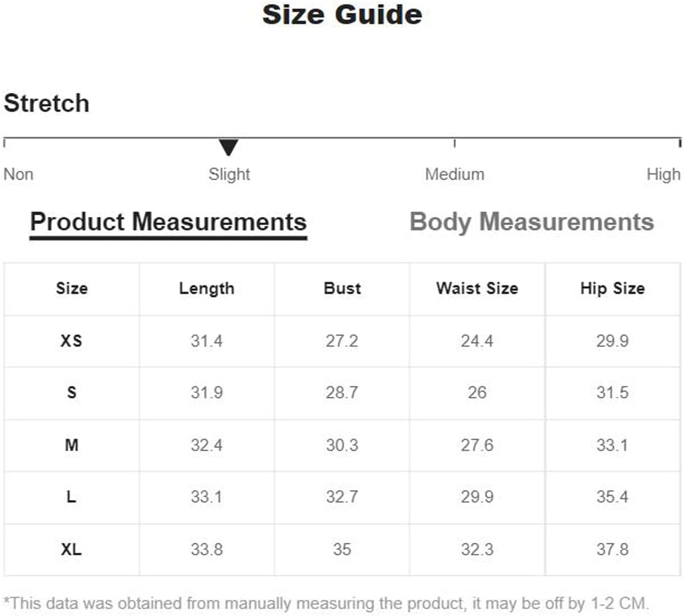Viewport: 684px width, 616px height.
Task: Click the High stretch label
Action: [663, 175]
